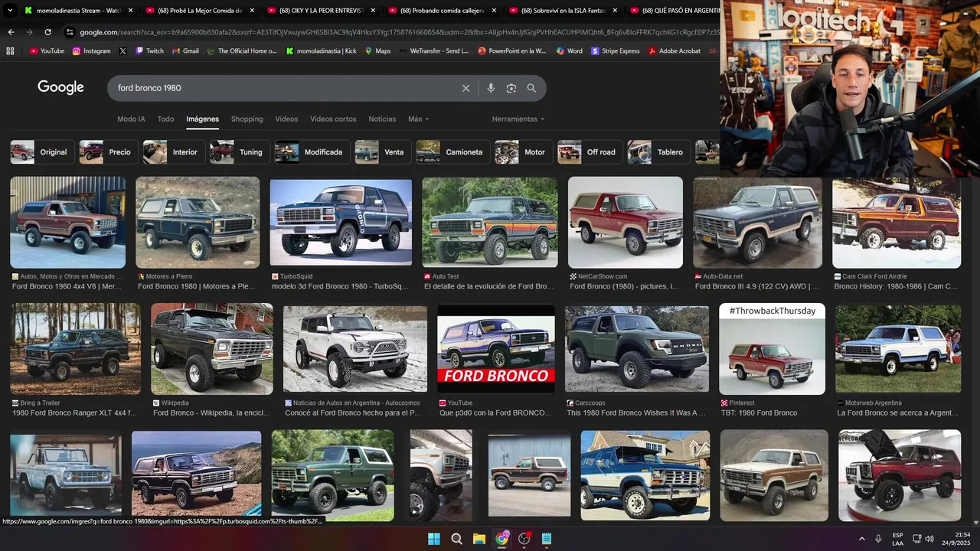Open TurboSquid 3D model Bronco image
The width and height of the screenshot is (980, 551).
[341, 223]
